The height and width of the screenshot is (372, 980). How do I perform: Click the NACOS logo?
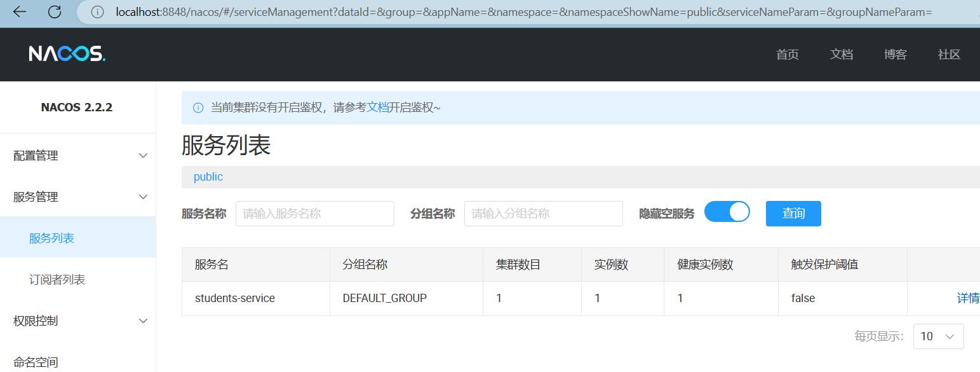click(x=65, y=54)
